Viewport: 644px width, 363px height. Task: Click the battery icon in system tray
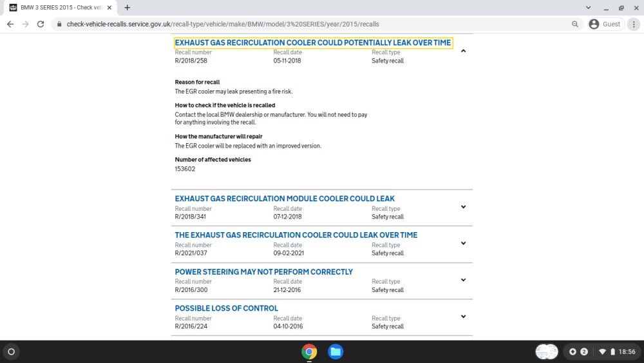point(613,352)
